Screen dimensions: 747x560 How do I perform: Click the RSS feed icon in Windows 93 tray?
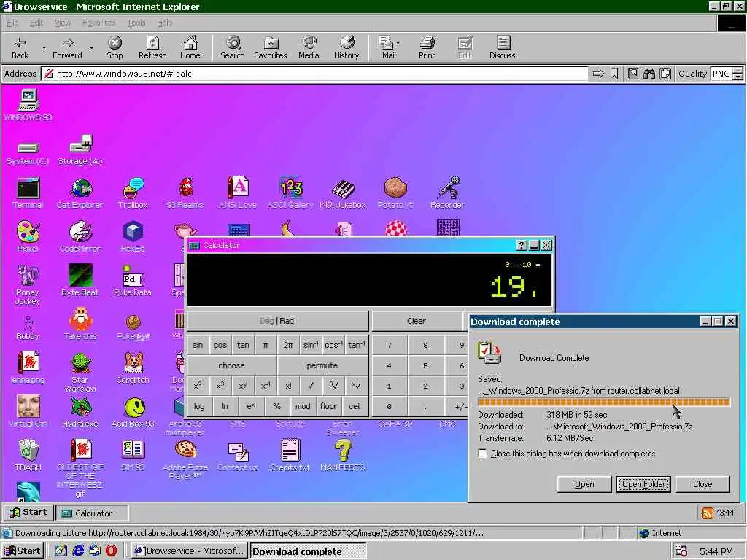click(x=708, y=513)
